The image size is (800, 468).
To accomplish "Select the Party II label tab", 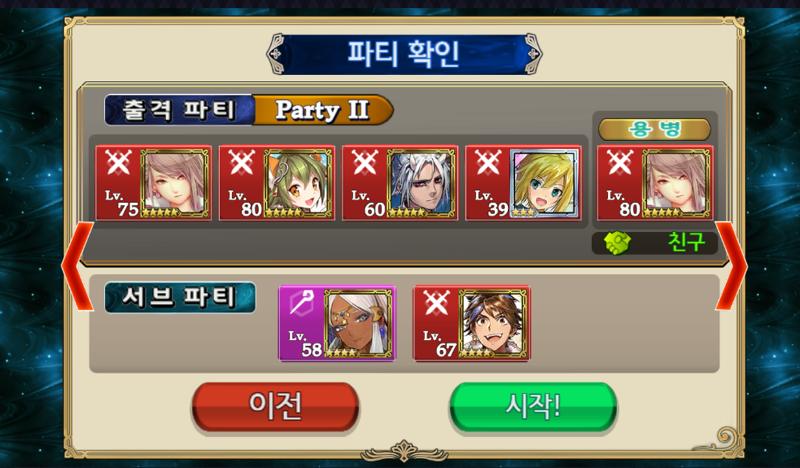I will 322,110.
